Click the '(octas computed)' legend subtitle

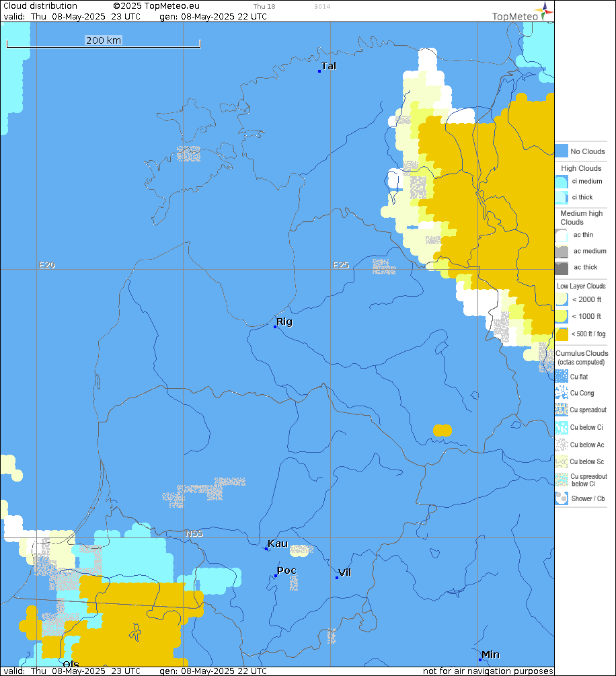(581, 362)
